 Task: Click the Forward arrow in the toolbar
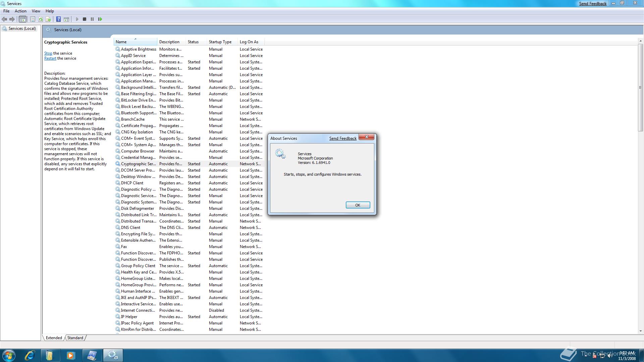tap(12, 19)
